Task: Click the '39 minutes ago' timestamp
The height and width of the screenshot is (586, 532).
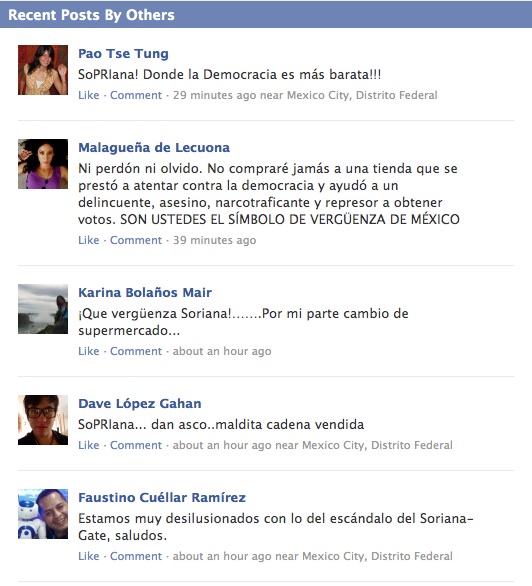Action: tap(214, 240)
